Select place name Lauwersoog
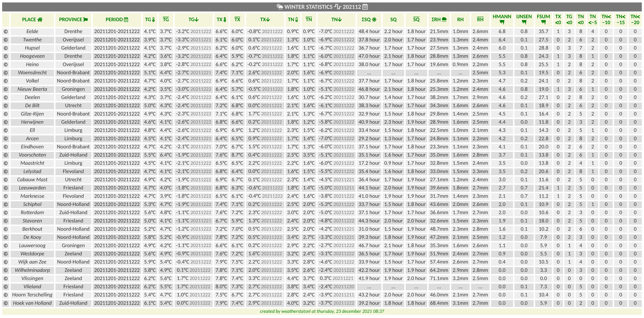Screen dimensions: 644x318 32,246
